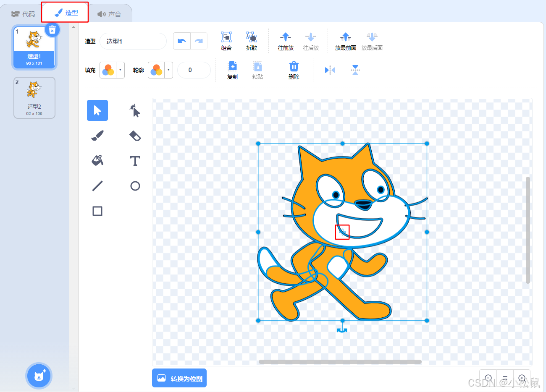The height and width of the screenshot is (392, 546).
Task: Delete selection with 删除
Action: click(x=294, y=70)
